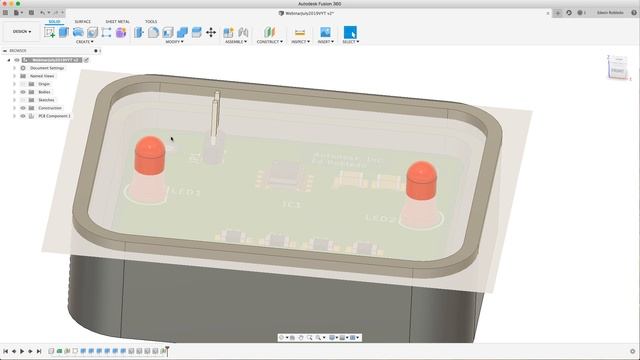Expand the Origin folder
The width and height of the screenshot is (640, 360).
coord(15,84)
